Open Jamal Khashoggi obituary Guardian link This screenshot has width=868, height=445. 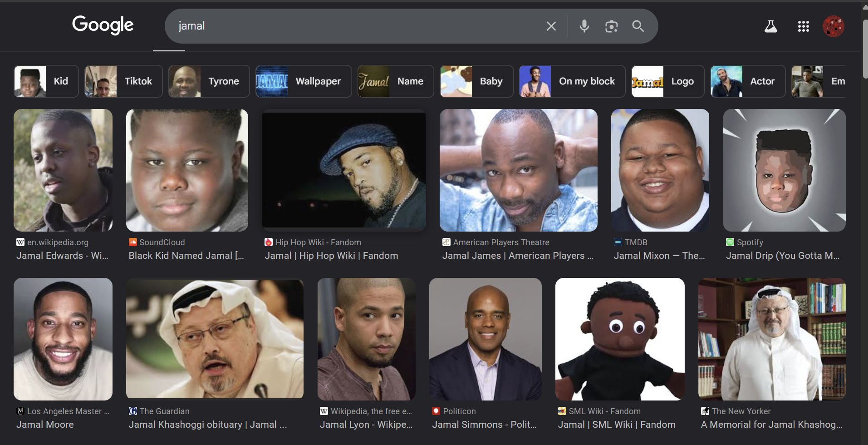click(x=207, y=425)
